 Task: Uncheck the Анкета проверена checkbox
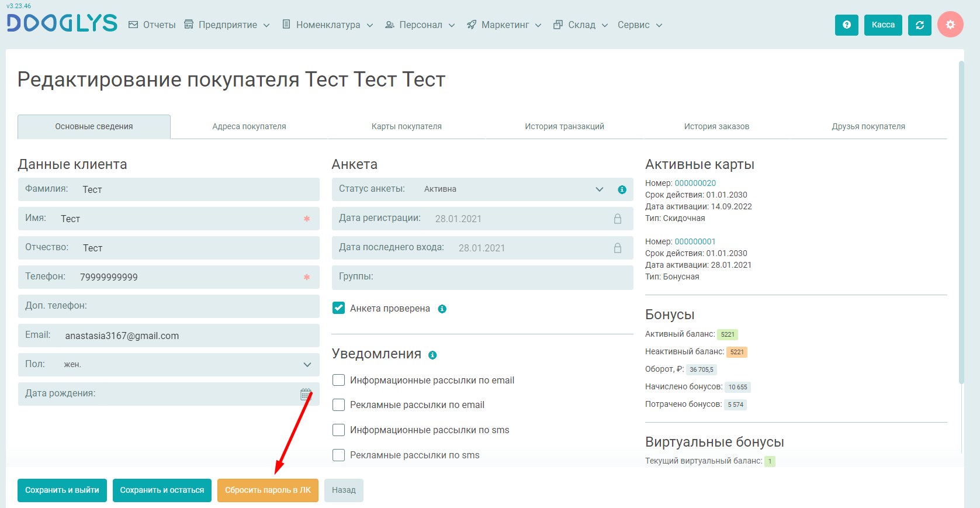tap(338, 308)
